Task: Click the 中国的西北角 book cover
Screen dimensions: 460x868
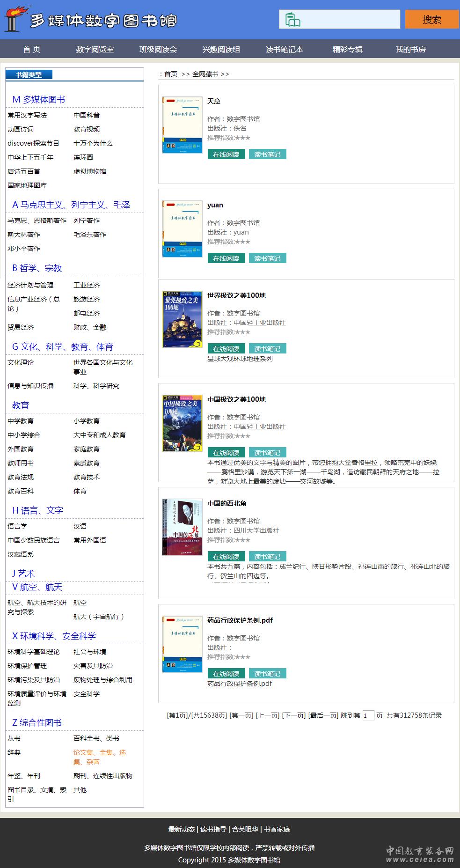Action: click(182, 527)
